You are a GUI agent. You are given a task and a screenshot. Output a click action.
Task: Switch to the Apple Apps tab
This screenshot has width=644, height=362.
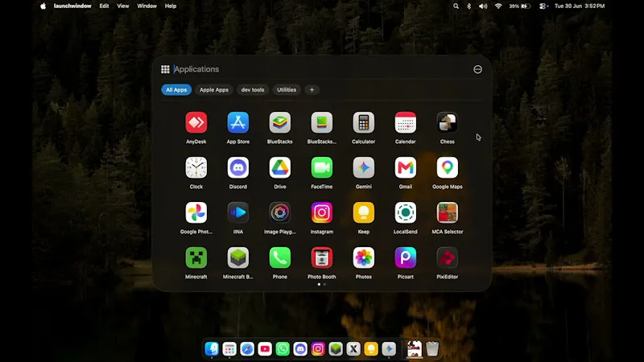[x=214, y=89]
